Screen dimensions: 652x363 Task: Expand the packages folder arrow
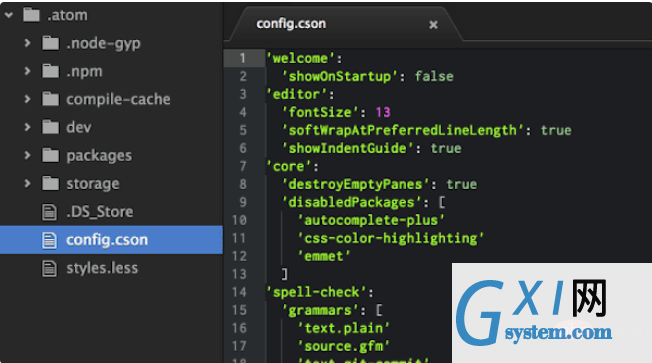[27, 155]
